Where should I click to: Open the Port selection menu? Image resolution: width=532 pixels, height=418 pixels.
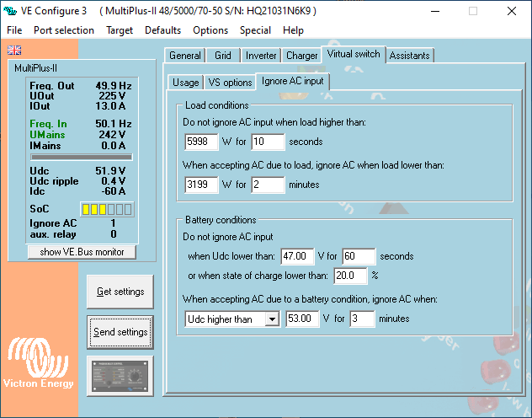pyautogui.click(x=64, y=30)
